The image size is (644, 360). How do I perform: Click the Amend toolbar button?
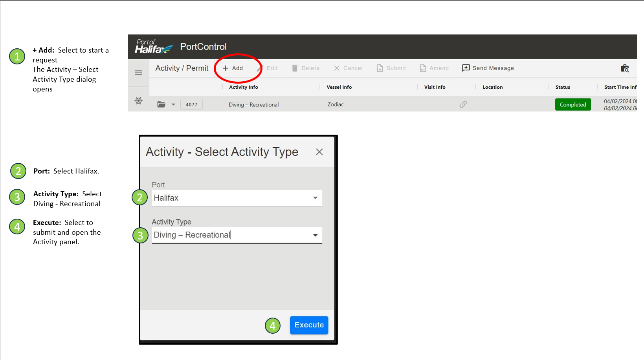click(x=434, y=68)
